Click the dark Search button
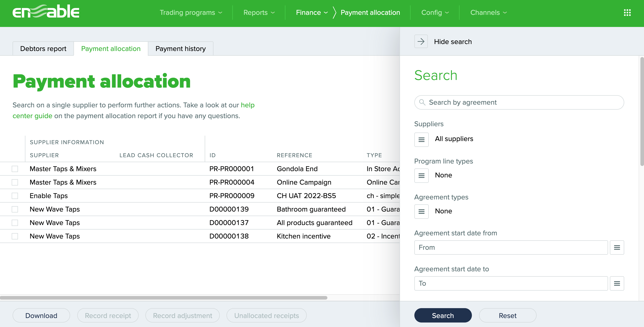 coord(443,316)
